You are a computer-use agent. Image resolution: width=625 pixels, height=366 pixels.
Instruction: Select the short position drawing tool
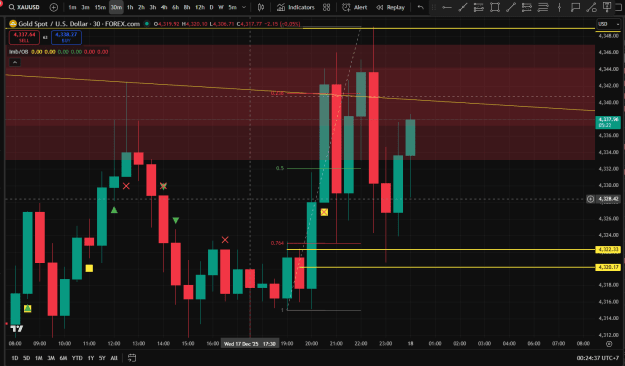tap(527, 7)
